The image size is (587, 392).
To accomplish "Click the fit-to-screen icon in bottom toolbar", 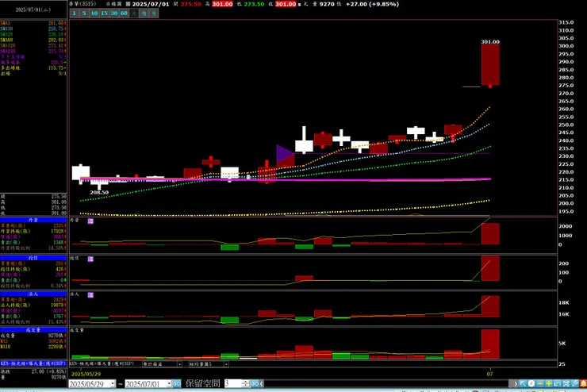I will (x=566, y=384).
